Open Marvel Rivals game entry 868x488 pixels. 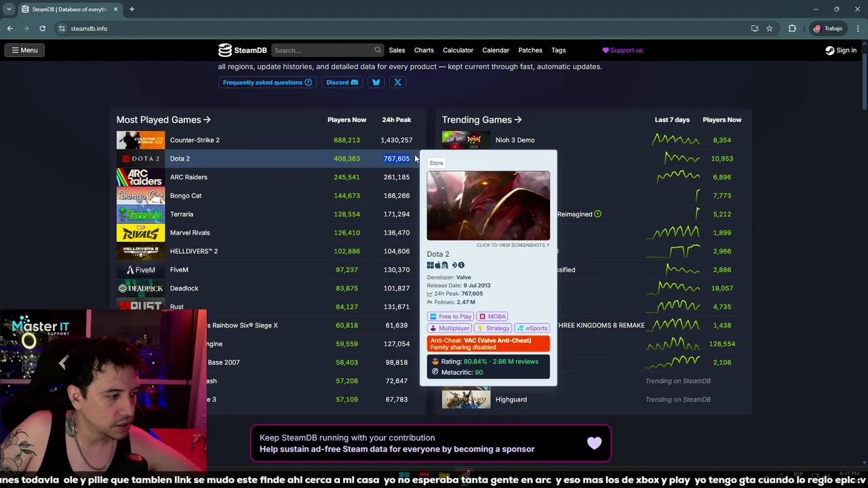(190, 232)
